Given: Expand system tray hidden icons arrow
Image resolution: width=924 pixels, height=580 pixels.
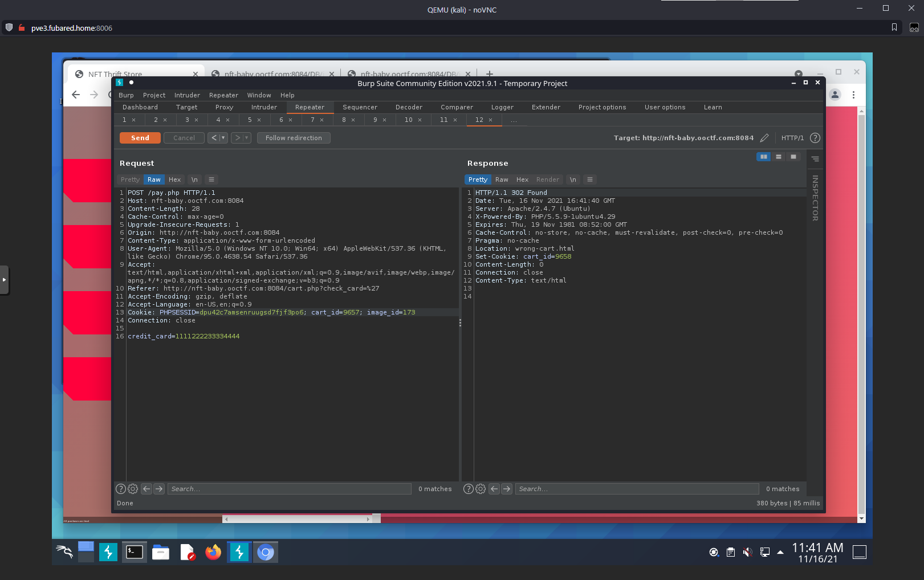Looking at the screenshot, I should [x=780, y=552].
